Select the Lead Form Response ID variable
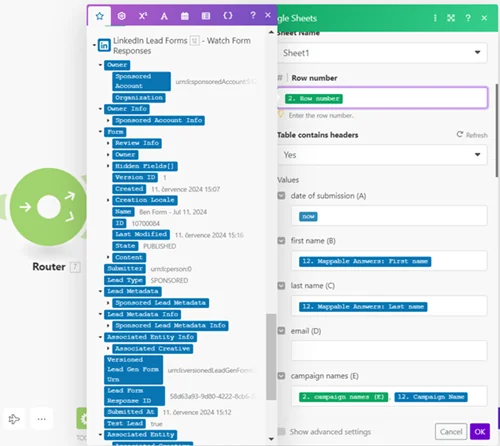500x446 pixels. [x=134, y=396]
